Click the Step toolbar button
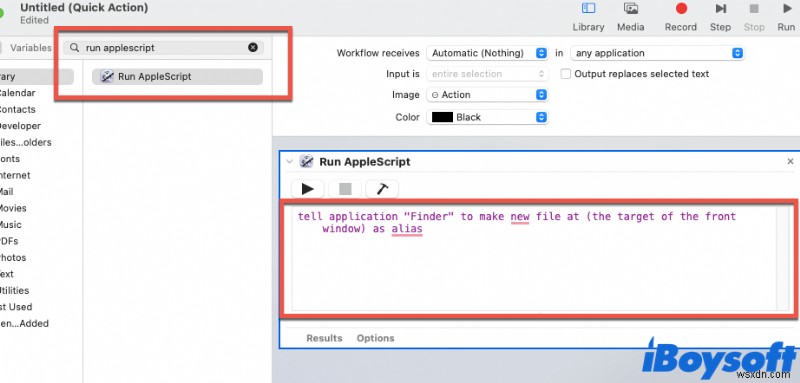This screenshot has height=383, width=800. pos(720,9)
